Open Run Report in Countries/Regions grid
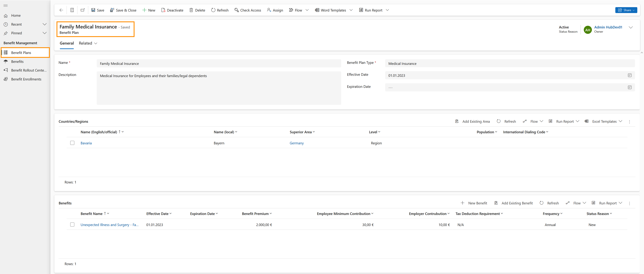This screenshot has height=274, width=644. 564,121
